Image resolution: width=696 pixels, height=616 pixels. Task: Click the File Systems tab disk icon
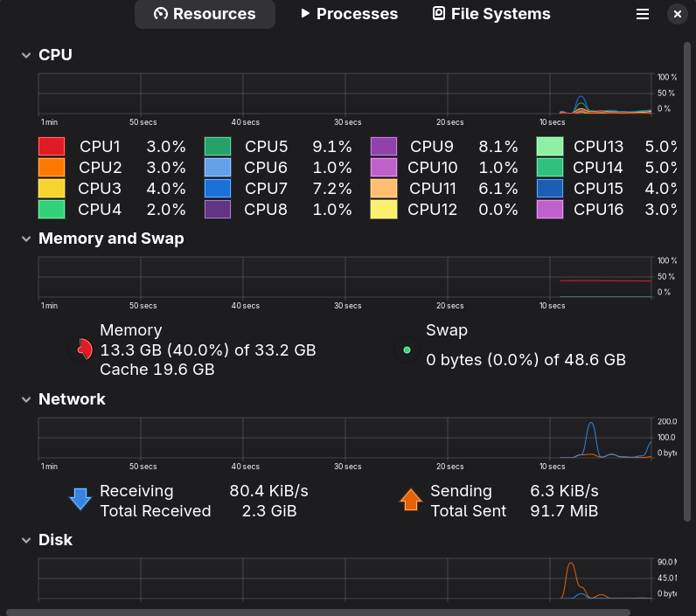439,13
